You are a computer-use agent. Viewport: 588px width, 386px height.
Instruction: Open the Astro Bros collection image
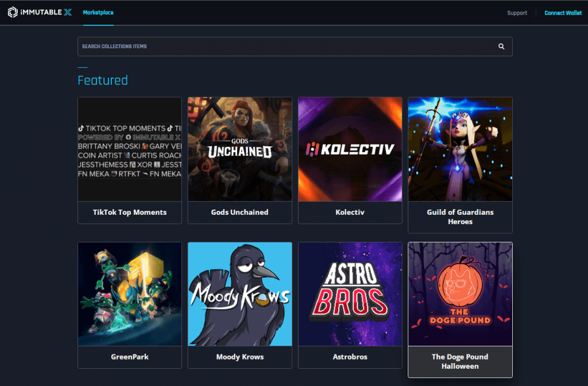point(350,294)
